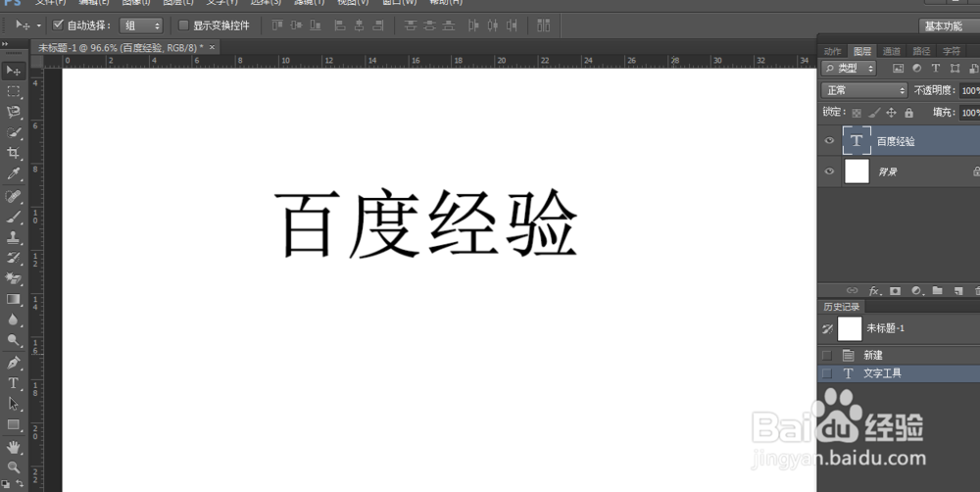The width and height of the screenshot is (980, 492).
Task: Select the Rectangle shape tool
Action: 13,425
